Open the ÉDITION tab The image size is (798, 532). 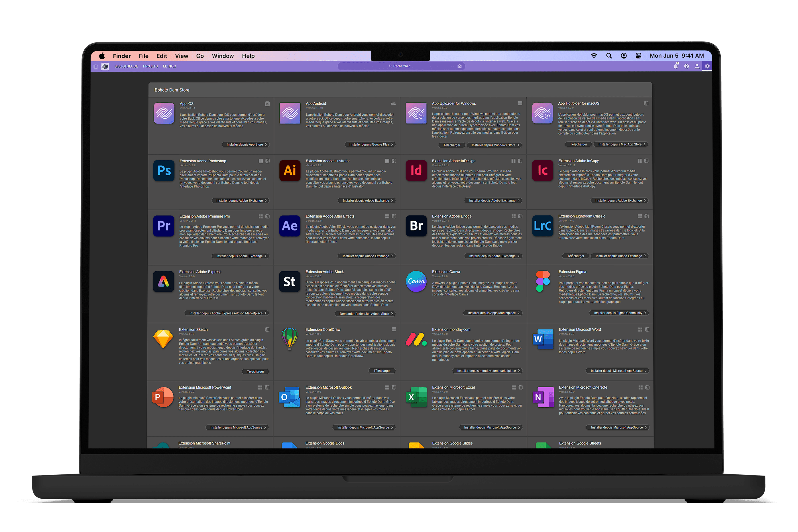pos(169,66)
